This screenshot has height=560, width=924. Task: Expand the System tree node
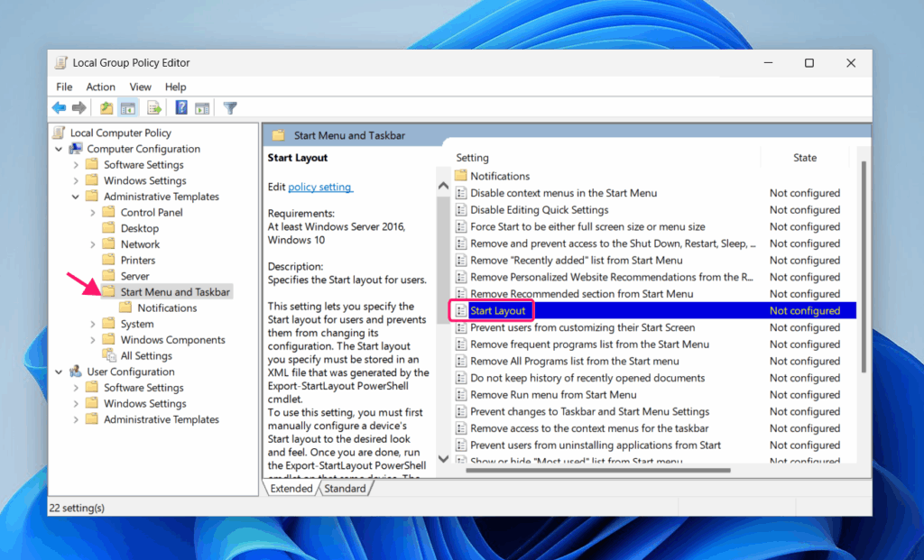point(93,324)
